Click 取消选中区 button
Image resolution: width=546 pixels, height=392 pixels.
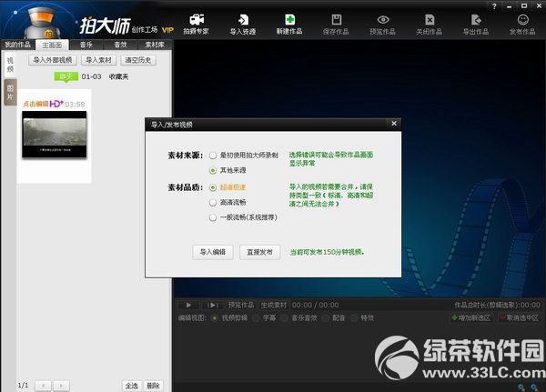click(520, 317)
